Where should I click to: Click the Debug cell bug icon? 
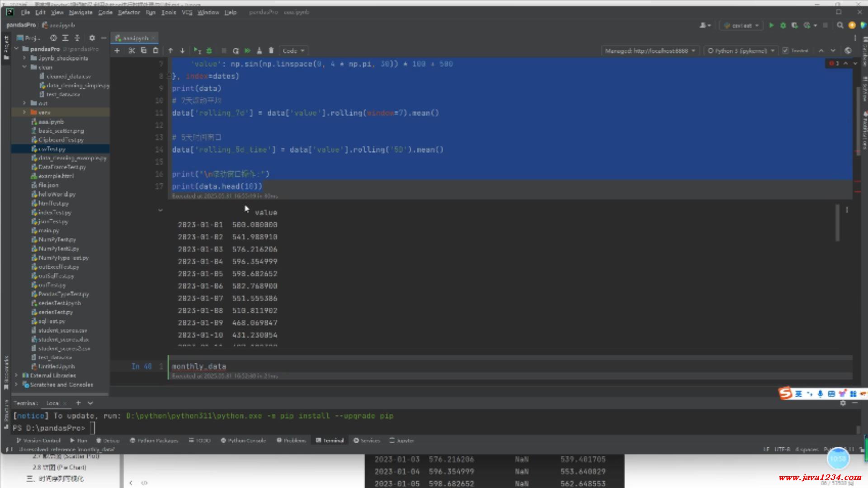click(209, 51)
